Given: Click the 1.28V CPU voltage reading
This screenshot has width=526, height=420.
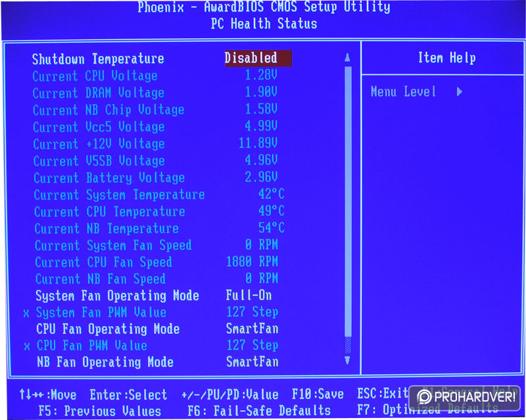Looking at the screenshot, I should pos(261,75).
